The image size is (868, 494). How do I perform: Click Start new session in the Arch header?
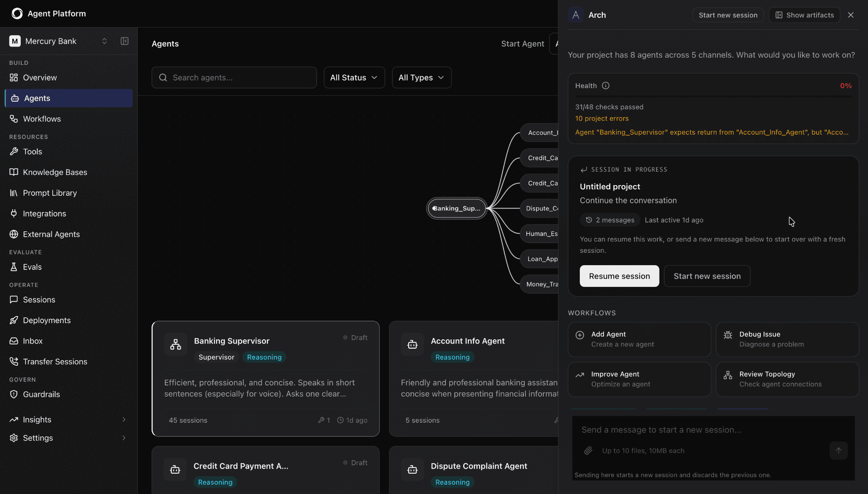coord(728,15)
